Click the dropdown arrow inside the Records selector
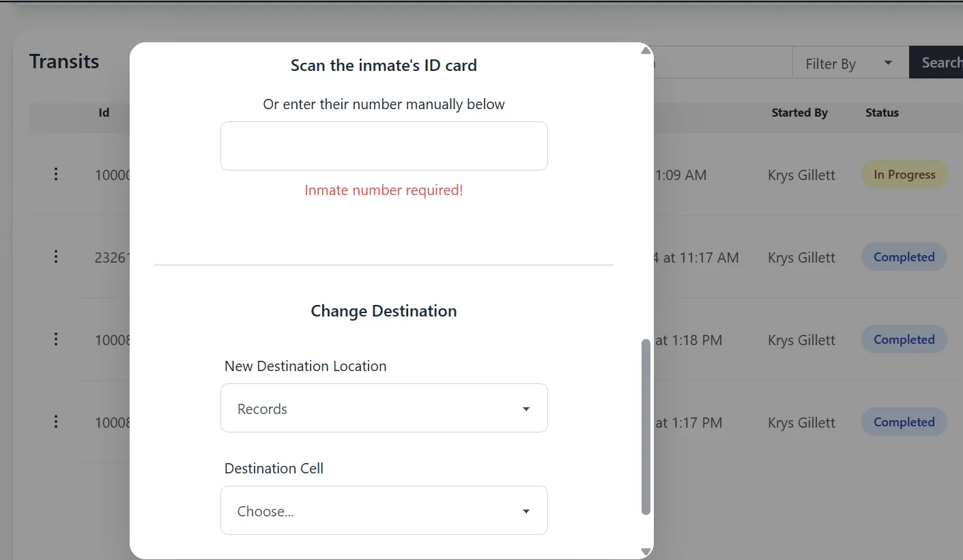Image resolution: width=963 pixels, height=560 pixels. point(526,408)
